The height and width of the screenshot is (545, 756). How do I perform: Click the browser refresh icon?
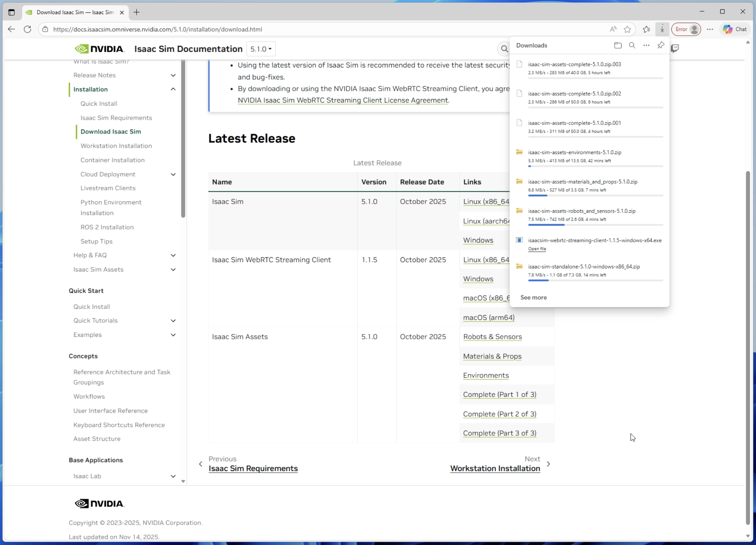pos(28,29)
